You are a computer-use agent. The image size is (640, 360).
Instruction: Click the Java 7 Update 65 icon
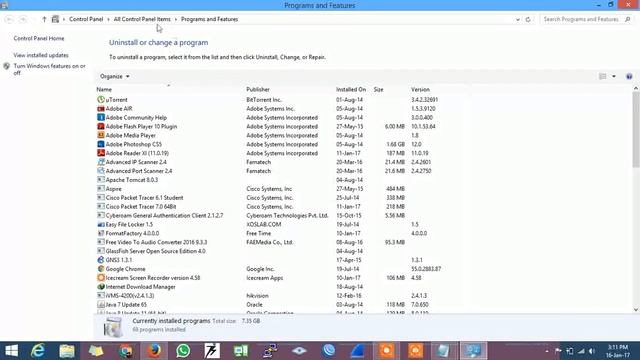pyautogui.click(x=101, y=304)
